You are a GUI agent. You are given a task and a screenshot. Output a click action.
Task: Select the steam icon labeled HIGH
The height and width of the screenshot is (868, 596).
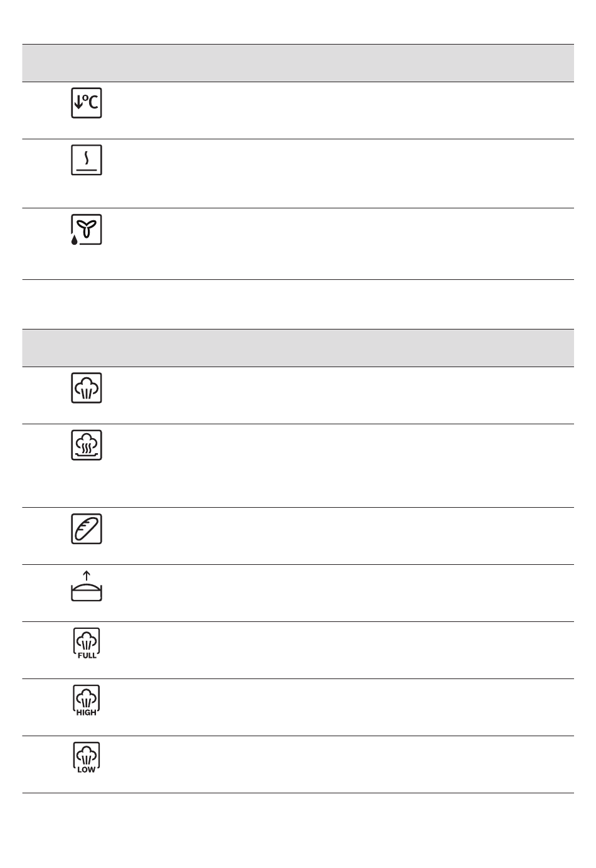click(87, 700)
